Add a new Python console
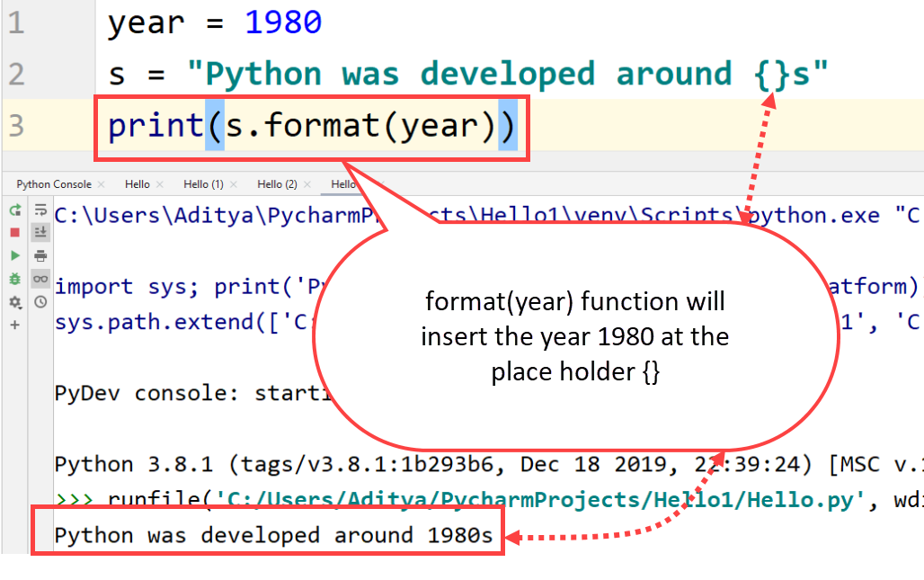Image resolution: width=924 pixels, height=580 pixels. [13, 325]
